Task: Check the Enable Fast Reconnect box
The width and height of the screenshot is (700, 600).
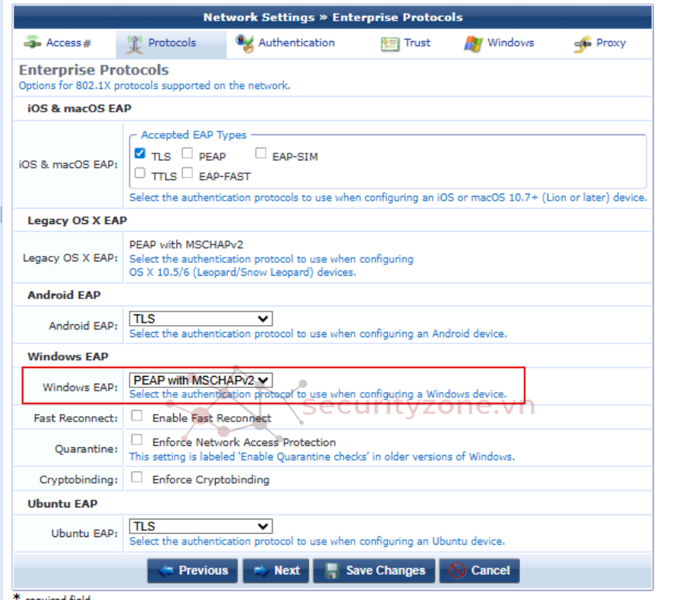Action: click(x=137, y=416)
